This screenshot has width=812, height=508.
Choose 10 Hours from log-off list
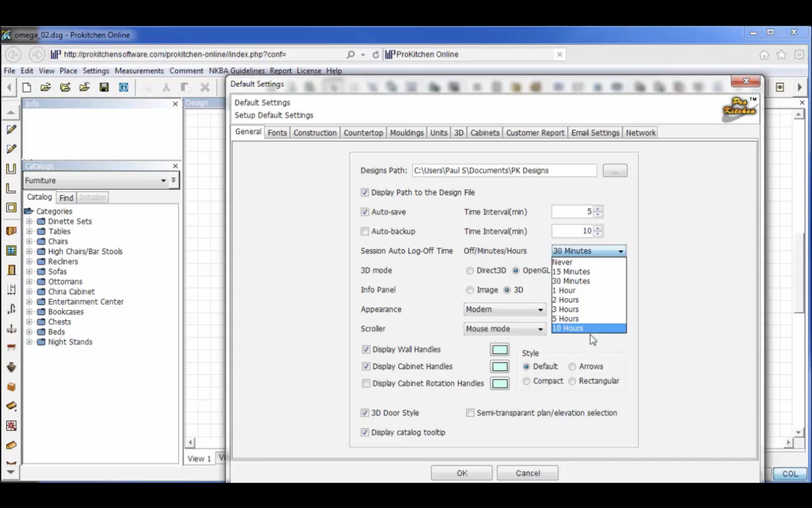589,329
